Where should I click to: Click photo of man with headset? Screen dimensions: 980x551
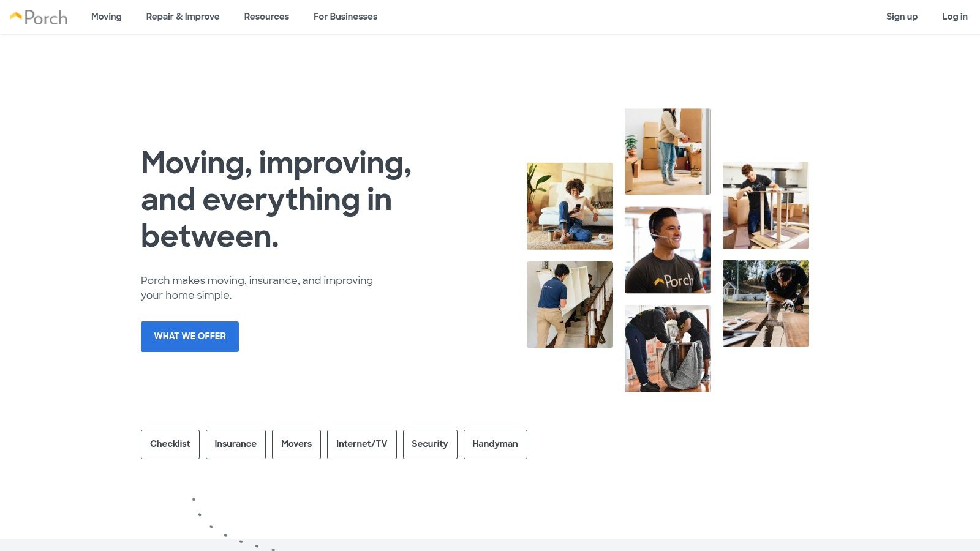668,250
